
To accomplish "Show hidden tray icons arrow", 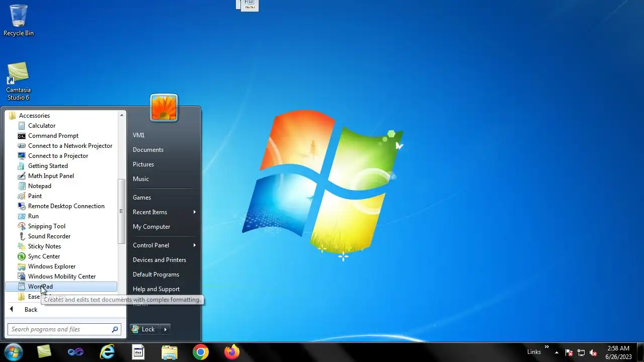I will pos(556,352).
